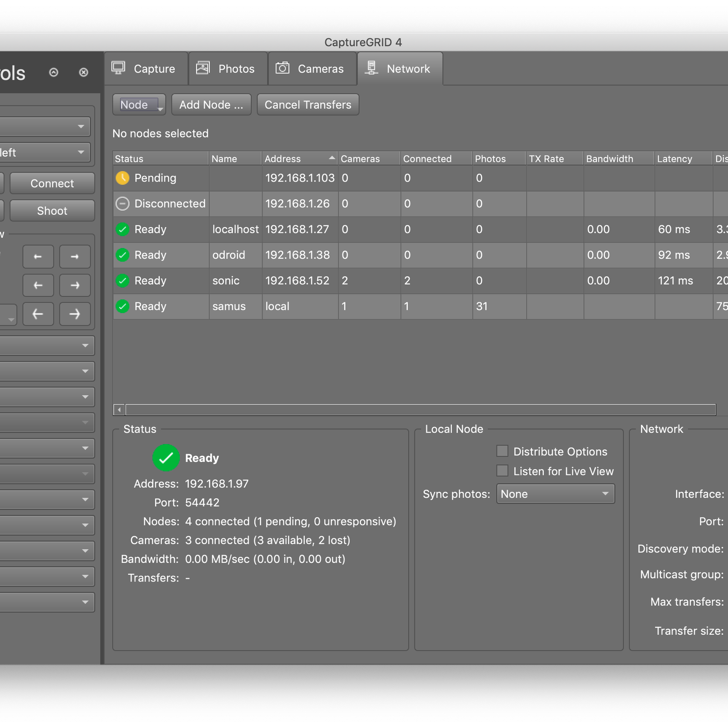Toggle Listen for Live View checkbox

point(502,470)
